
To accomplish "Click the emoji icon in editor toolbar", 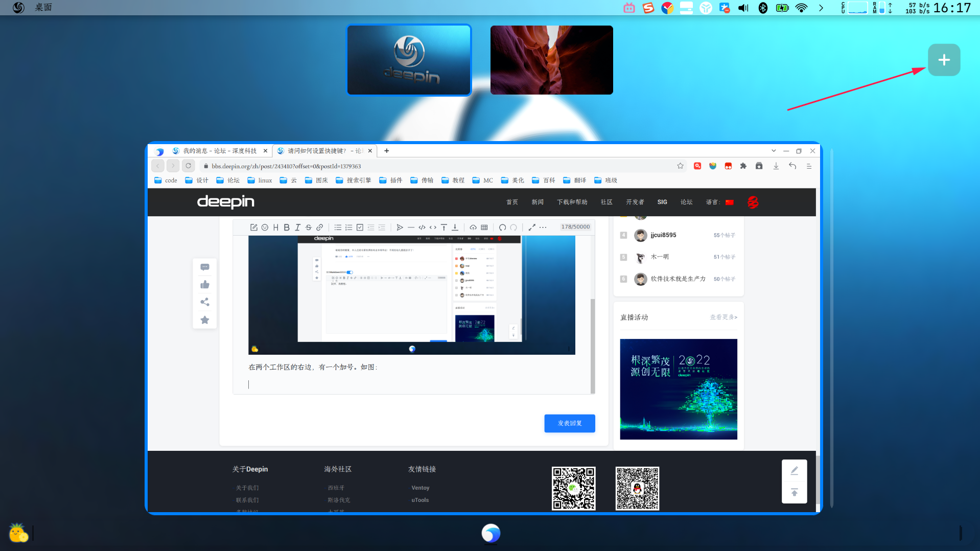I will click(265, 227).
